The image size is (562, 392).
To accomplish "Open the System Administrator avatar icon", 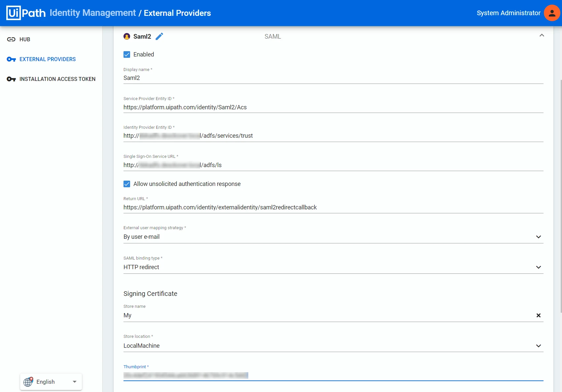I will pos(552,13).
